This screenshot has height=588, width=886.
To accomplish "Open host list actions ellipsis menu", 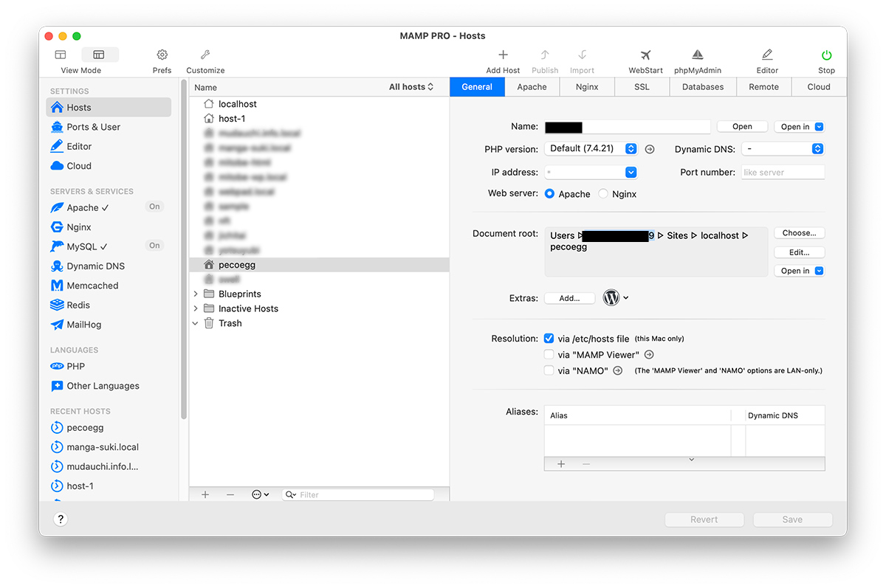I will coord(260,494).
